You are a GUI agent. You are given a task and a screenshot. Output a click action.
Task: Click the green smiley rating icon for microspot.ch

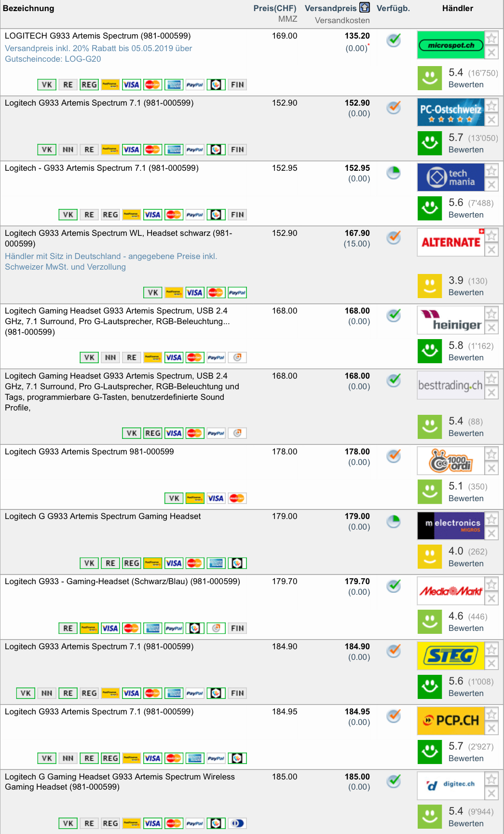429,78
